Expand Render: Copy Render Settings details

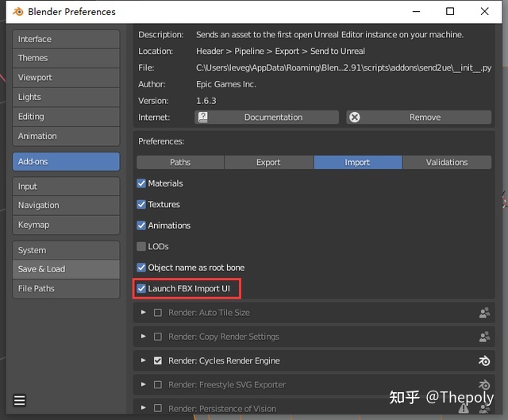[143, 337]
